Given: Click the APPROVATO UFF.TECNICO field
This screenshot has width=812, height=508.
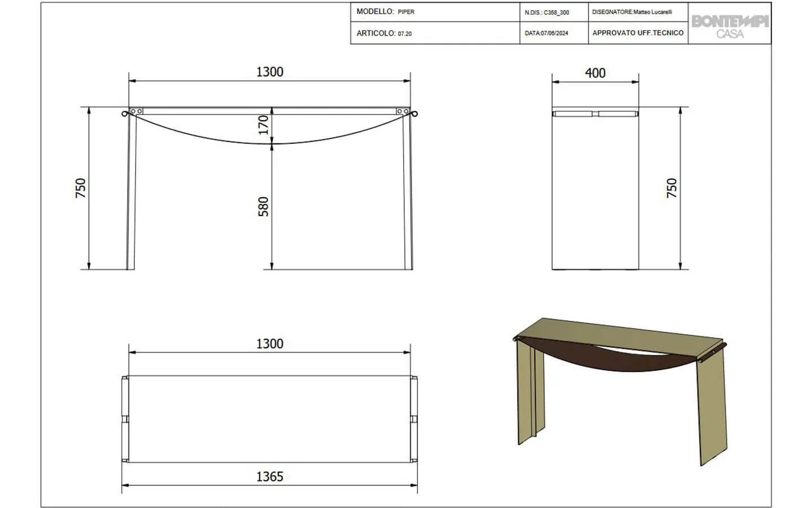Looking at the screenshot, I should coord(638,33).
